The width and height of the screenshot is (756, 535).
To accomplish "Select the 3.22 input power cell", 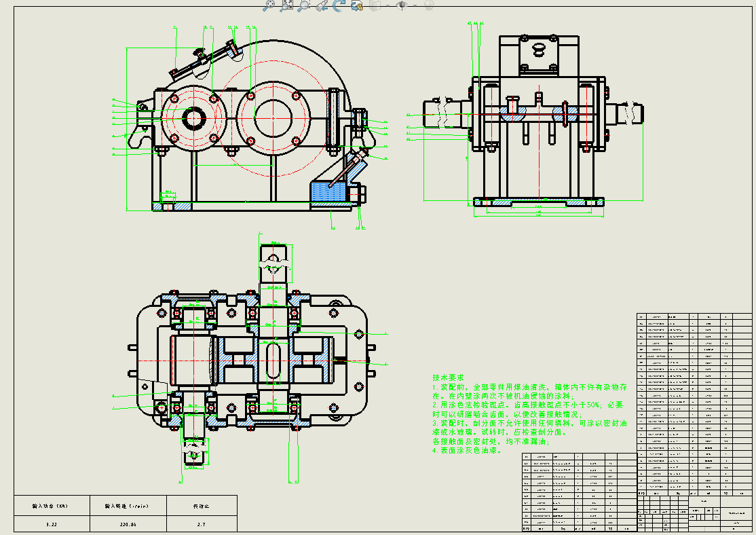I will 52,524.
